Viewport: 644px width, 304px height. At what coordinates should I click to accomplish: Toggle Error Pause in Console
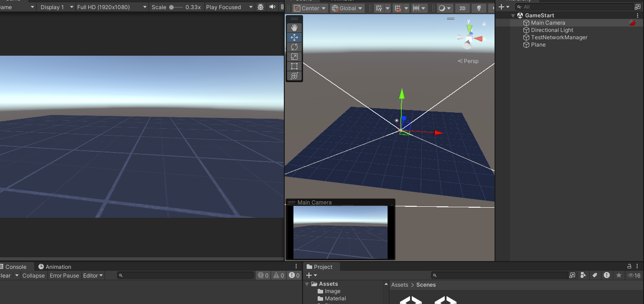[x=64, y=276]
